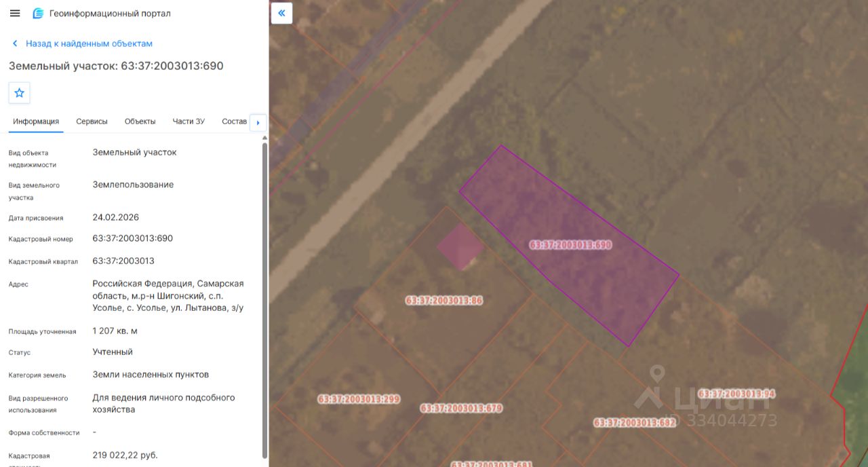Select the Информация tab
The image size is (868, 467).
[x=36, y=122]
